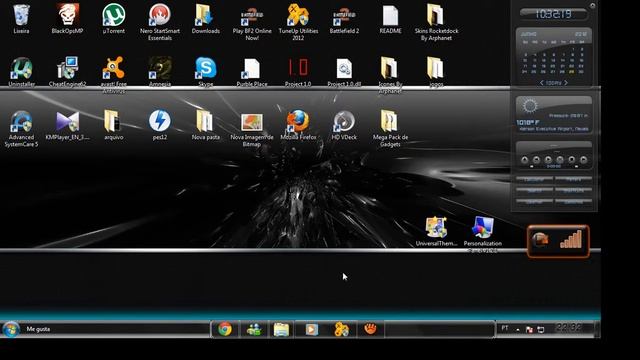Click the digital clock gadget
The height and width of the screenshot is (360, 640).
(553, 14)
